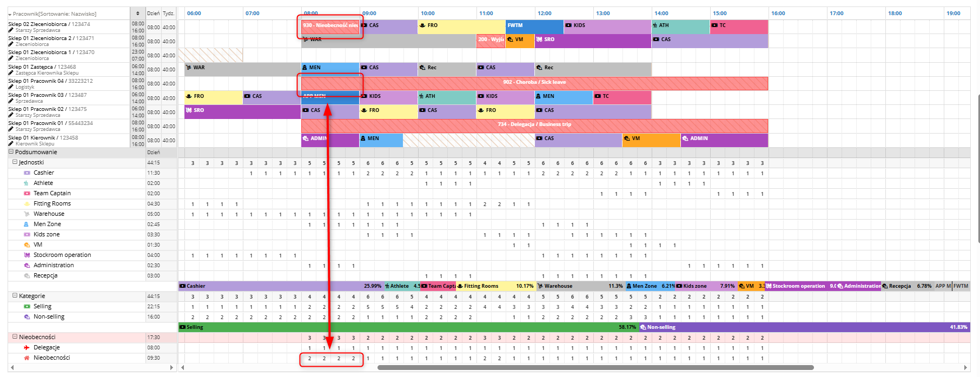Click the Kids zone icon in the summary
The height and width of the screenshot is (377, 980).
point(27,235)
